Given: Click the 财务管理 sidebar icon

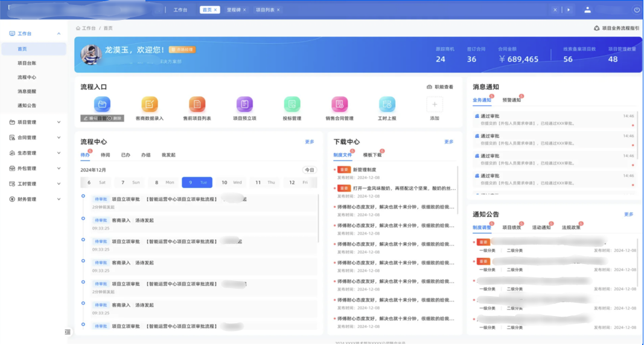Looking at the screenshot, I should [12, 199].
